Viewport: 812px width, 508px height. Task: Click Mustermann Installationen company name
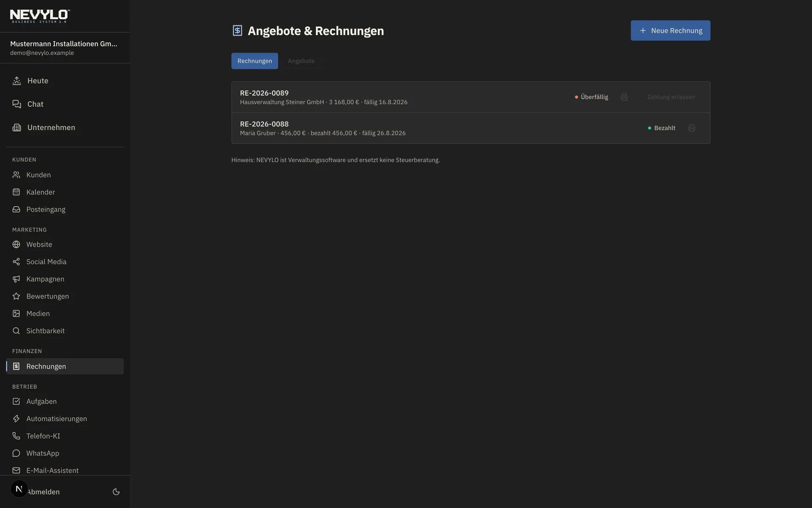tap(64, 44)
